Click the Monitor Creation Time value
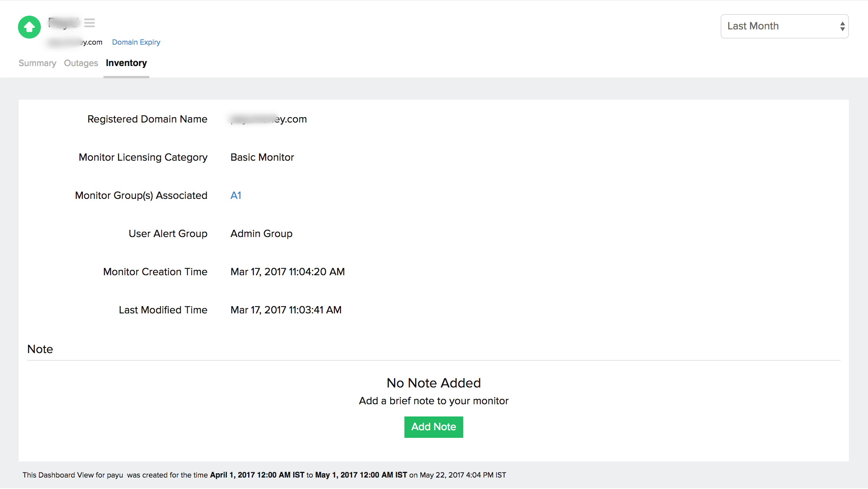 (x=287, y=272)
